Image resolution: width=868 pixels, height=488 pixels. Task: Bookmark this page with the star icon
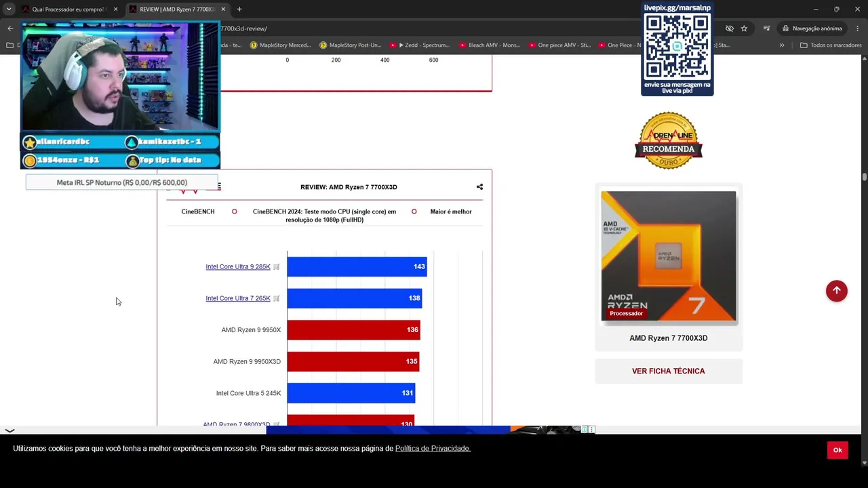tap(744, 28)
